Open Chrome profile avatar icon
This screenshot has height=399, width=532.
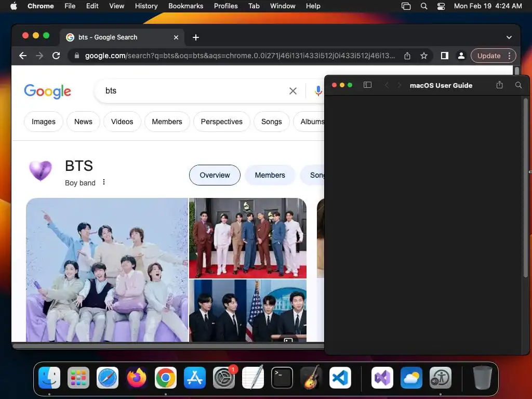(461, 56)
